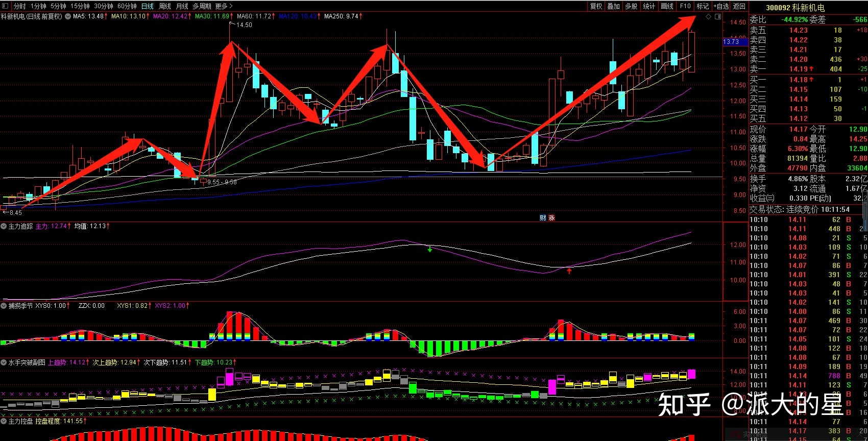Switch to the 周线 weekly tab
Image resolution: width=868 pixels, height=441 pixels.
point(164,6)
